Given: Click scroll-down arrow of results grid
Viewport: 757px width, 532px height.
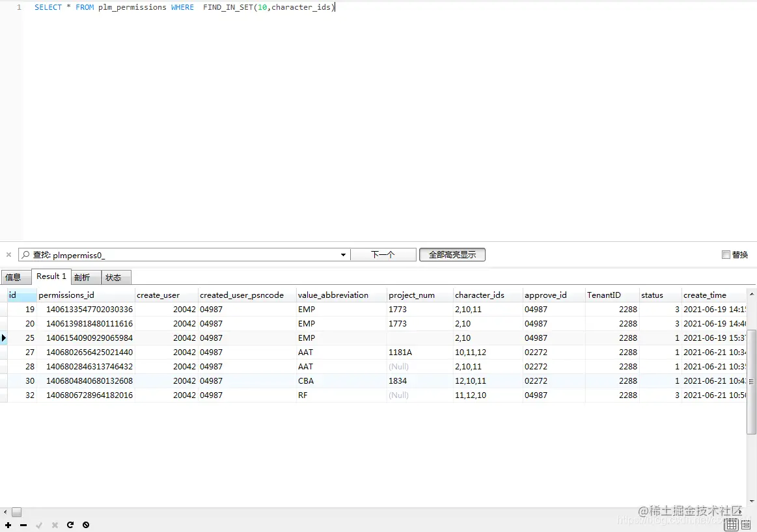Looking at the screenshot, I should (x=752, y=501).
